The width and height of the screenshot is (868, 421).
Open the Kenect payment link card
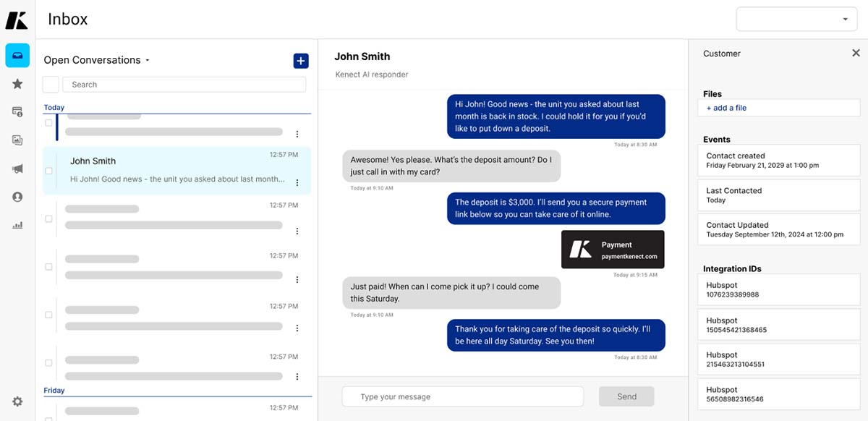pyautogui.click(x=613, y=250)
